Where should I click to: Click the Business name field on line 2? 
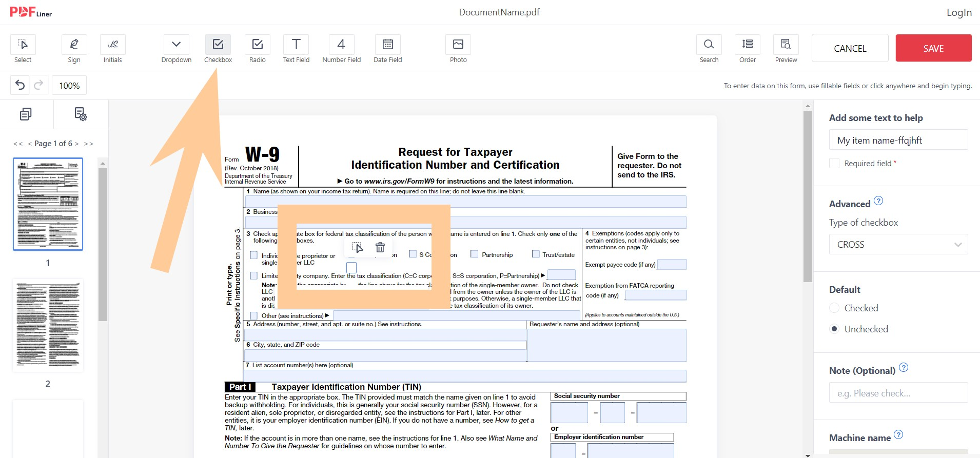point(465,222)
